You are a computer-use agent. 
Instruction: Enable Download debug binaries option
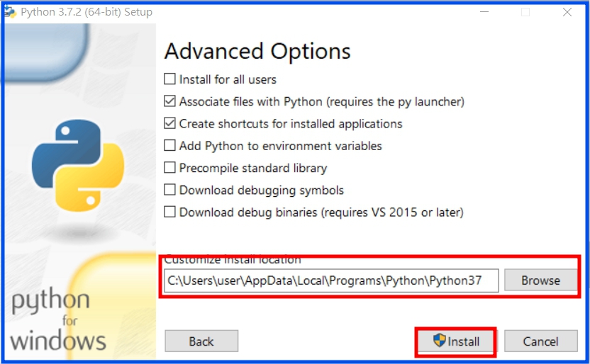click(x=169, y=212)
